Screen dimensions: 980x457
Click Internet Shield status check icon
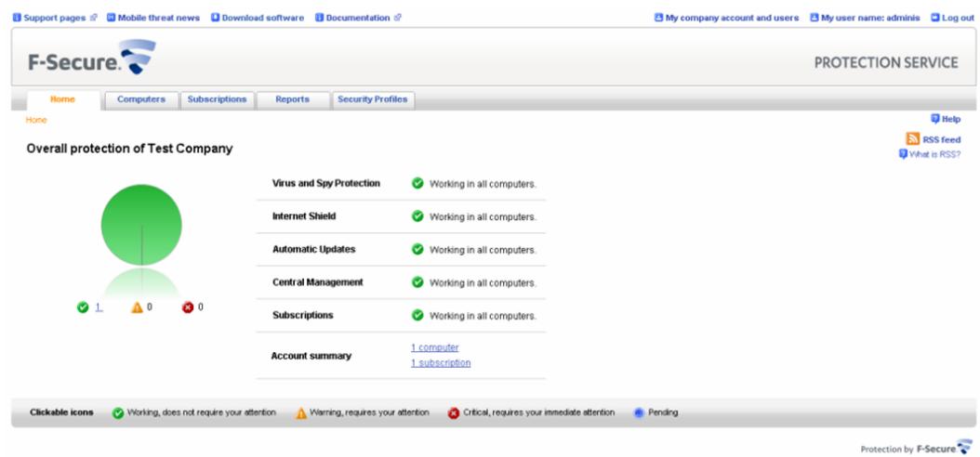[417, 216]
